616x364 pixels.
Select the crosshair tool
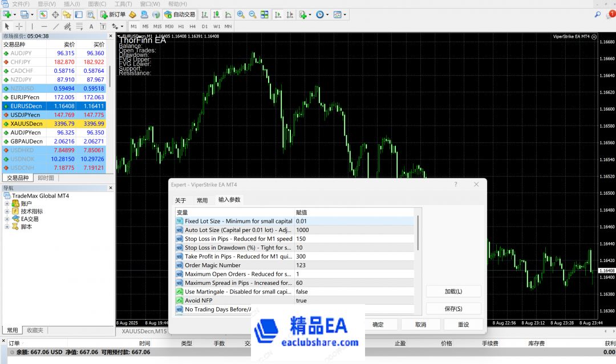click(19, 26)
